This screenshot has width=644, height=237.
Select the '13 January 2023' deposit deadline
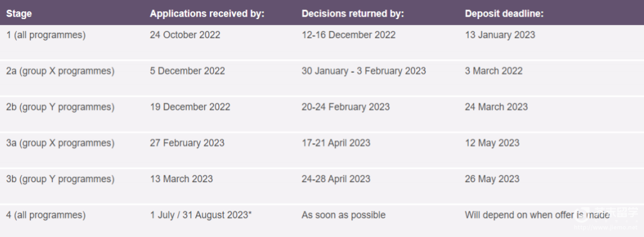tap(500, 35)
